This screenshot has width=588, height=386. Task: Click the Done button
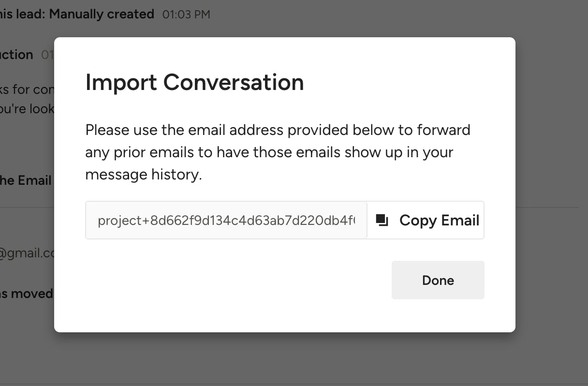coord(438,281)
